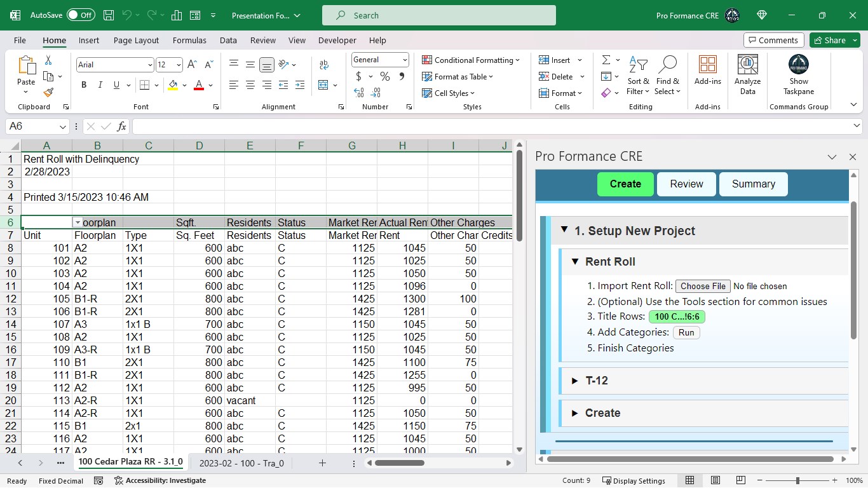Switch to Page Layout view in status bar
Image resolution: width=868 pixels, height=488 pixels.
click(715, 480)
